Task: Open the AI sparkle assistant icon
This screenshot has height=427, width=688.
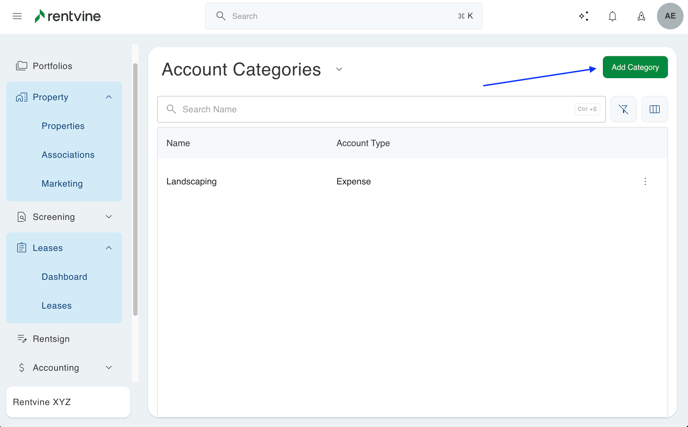Action: [583, 16]
